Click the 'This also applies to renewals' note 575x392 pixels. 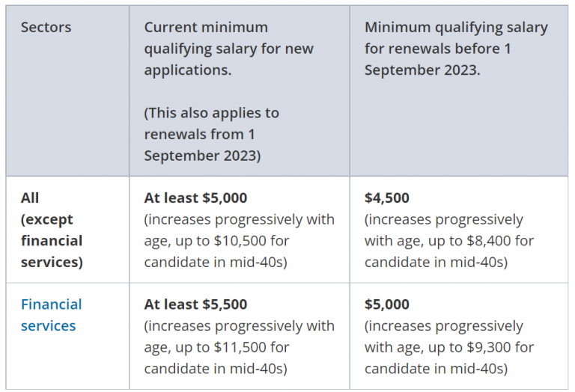[211, 134]
